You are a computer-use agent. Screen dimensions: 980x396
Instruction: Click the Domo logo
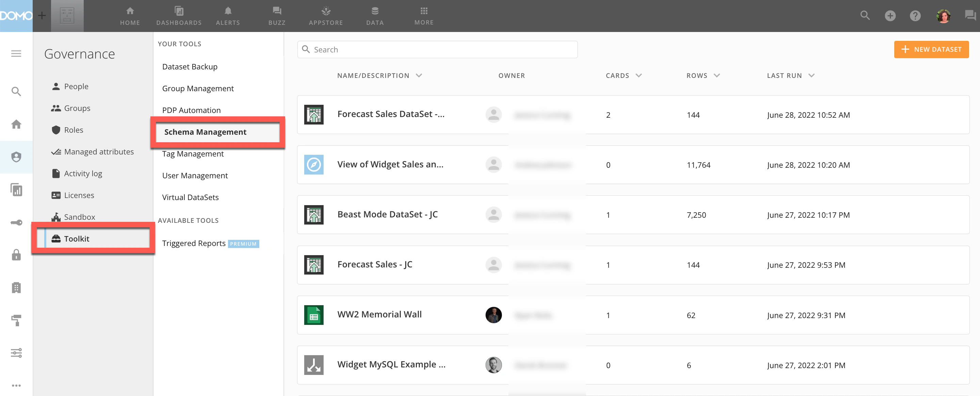[16, 16]
